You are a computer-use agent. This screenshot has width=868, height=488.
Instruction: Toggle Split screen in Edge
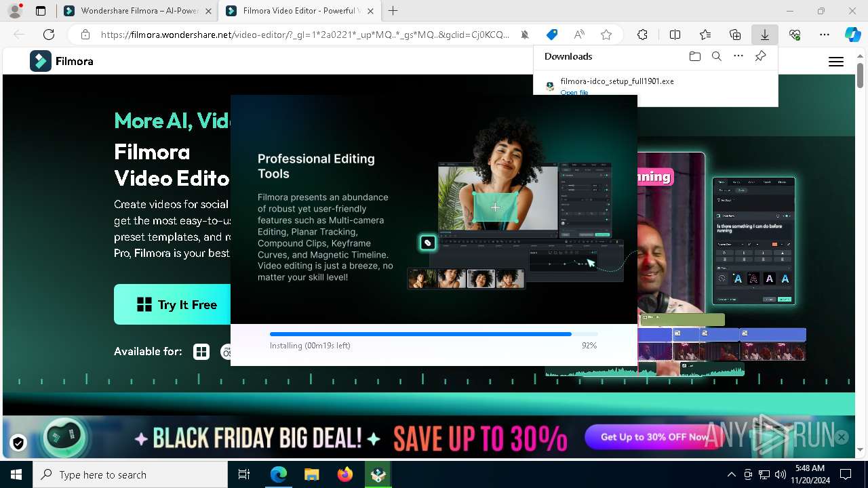(675, 35)
